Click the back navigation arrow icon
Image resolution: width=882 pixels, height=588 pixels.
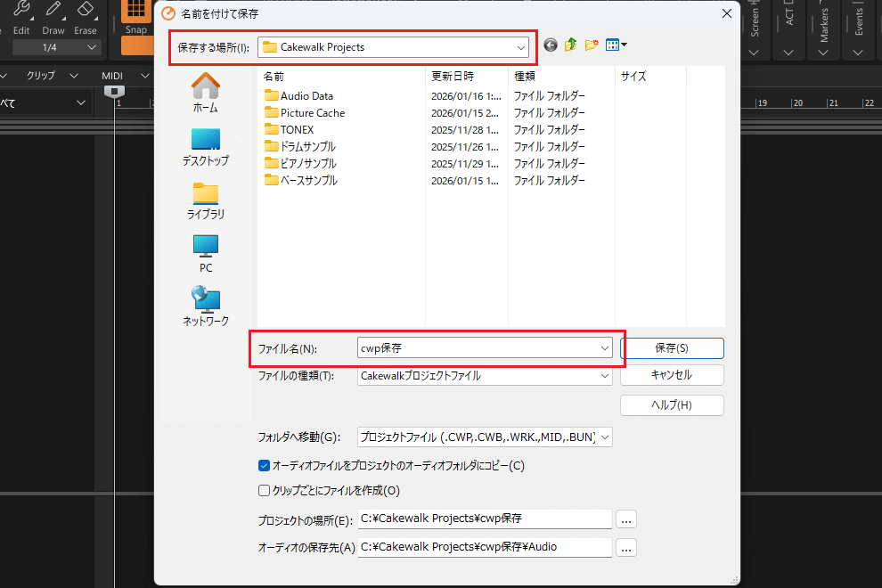[x=551, y=45]
